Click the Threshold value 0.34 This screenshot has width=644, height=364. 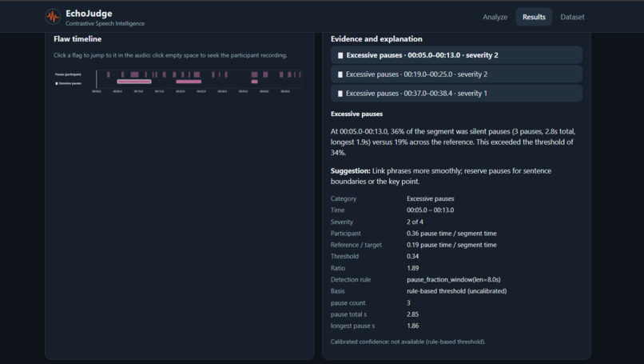tap(413, 256)
